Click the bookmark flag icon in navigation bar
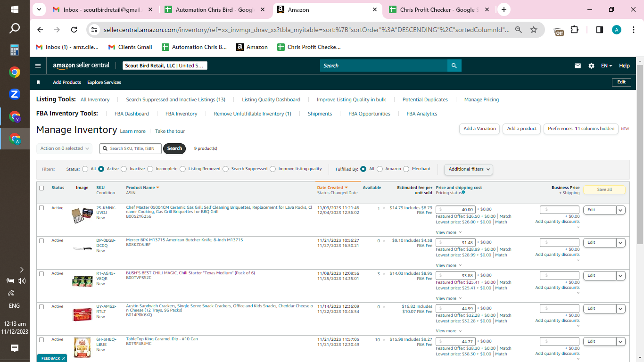 pyautogui.click(x=38, y=82)
